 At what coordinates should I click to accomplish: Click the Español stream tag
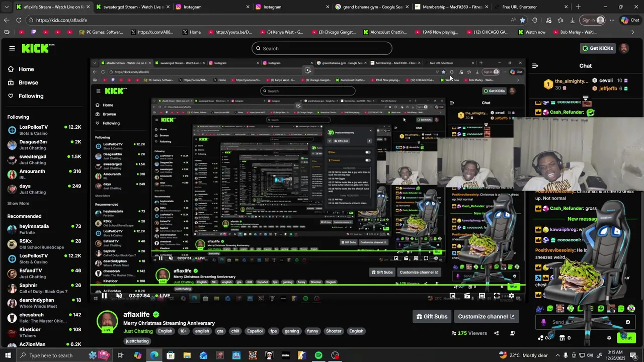(x=255, y=331)
